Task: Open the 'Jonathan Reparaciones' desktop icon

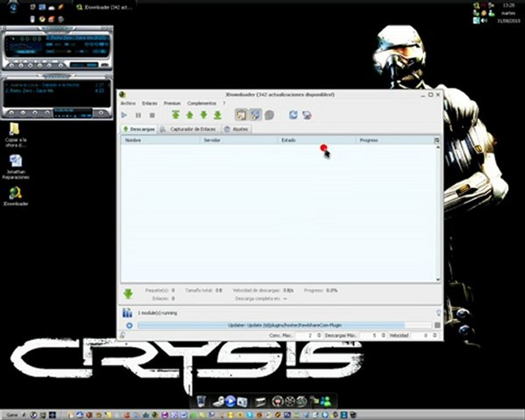Action: (x=16, y=167)
